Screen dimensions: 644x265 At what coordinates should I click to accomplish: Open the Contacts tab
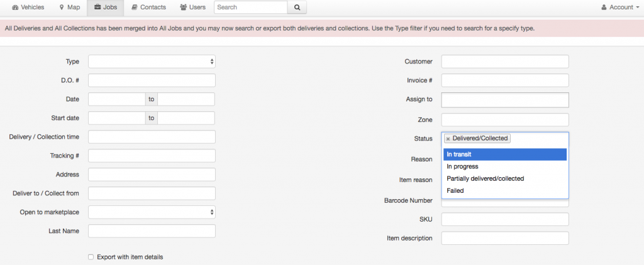point(148,8)
